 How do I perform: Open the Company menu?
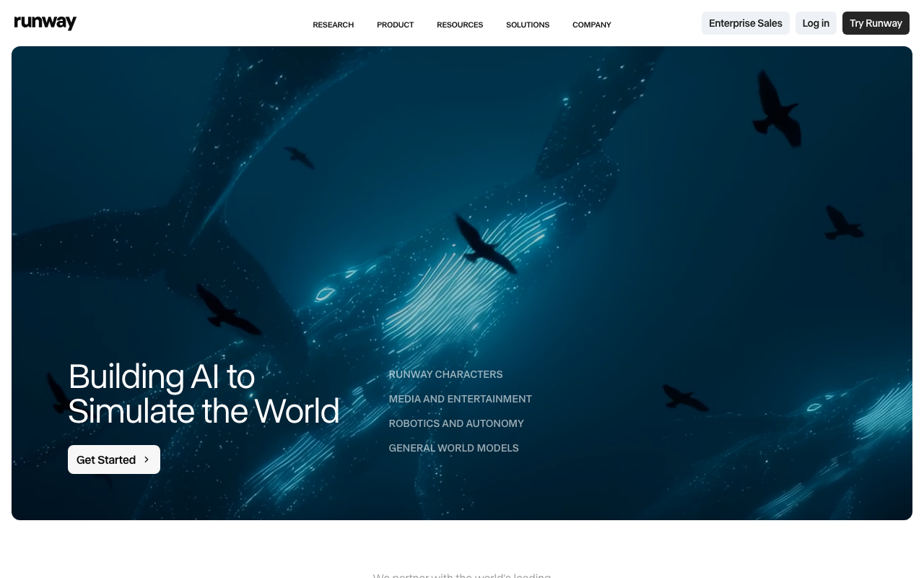(x=592, y=25)
